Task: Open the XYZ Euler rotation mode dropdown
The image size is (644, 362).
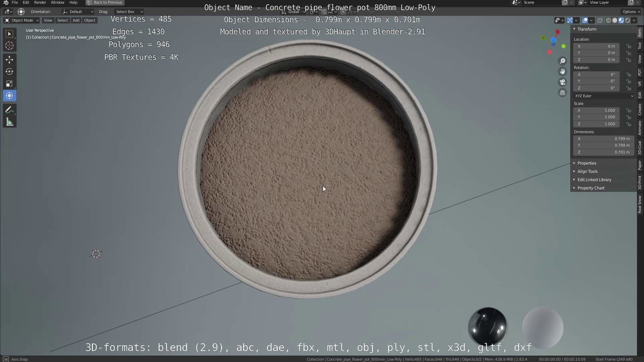Action: (x=604, y=96)
